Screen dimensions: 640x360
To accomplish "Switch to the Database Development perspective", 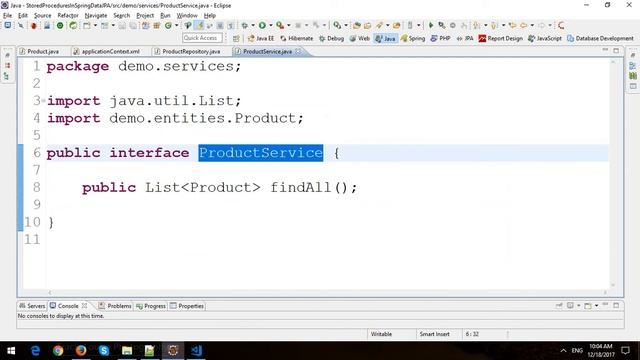I will 600,38.
